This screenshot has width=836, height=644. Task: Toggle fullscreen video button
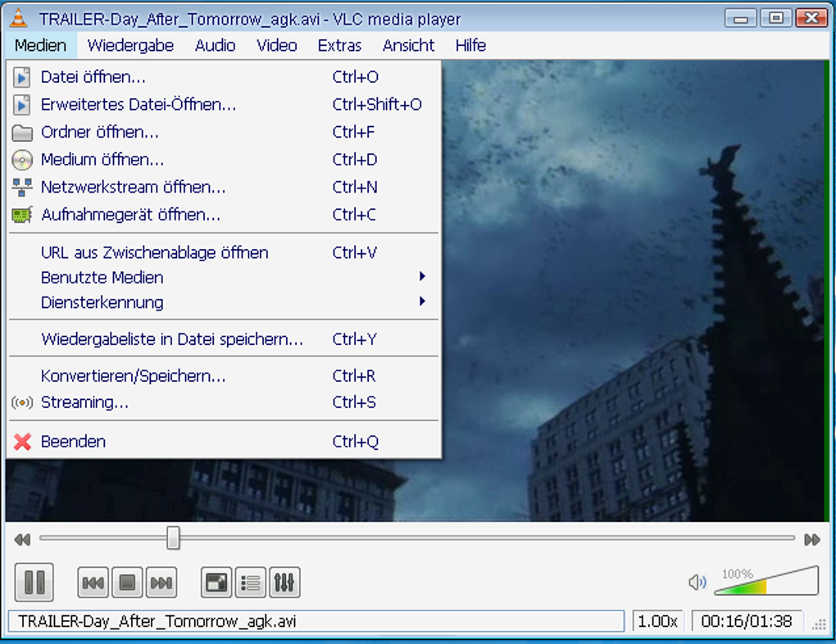[216, 583]
